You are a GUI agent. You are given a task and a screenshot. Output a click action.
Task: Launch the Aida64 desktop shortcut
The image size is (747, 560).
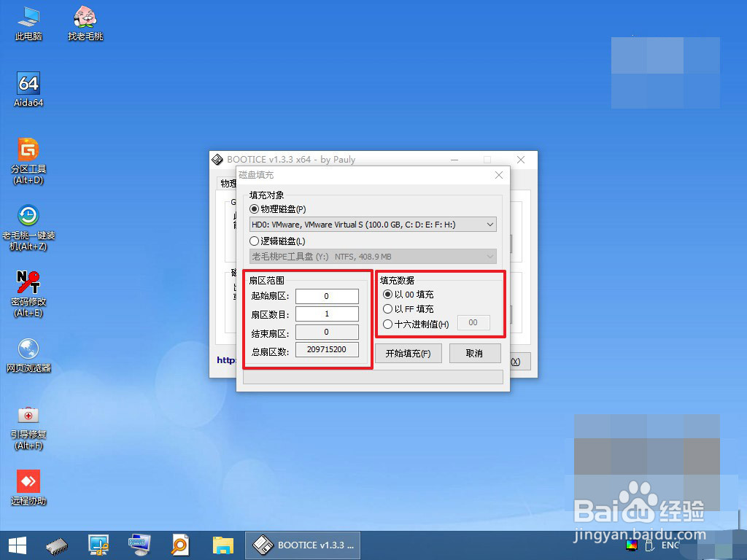click(28, 90)
